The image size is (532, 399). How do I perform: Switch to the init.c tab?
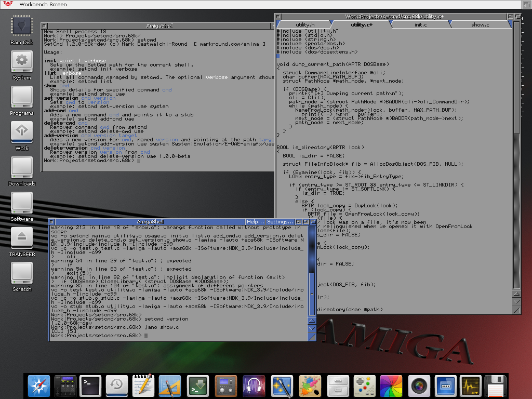click(421, 24)
